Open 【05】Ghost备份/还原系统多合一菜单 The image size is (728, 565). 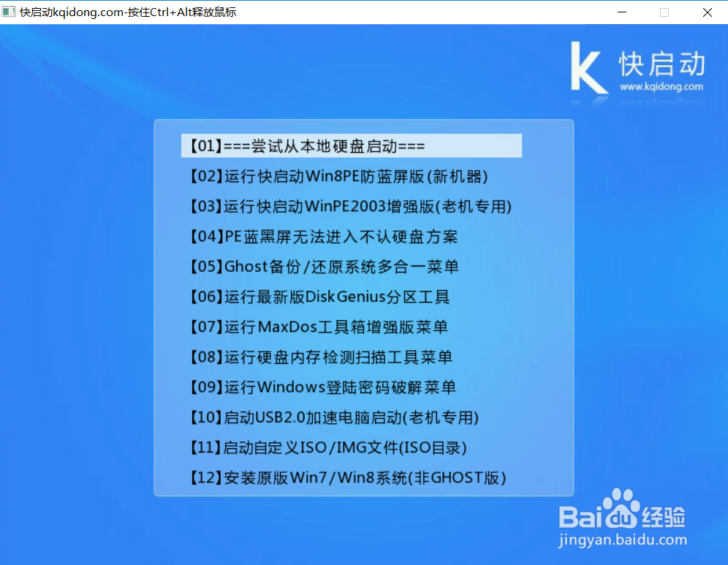coord(322,266)
